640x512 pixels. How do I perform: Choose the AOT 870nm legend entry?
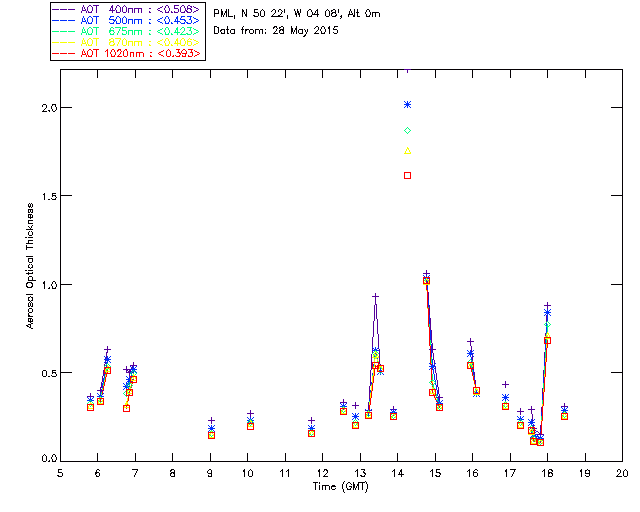128,42
